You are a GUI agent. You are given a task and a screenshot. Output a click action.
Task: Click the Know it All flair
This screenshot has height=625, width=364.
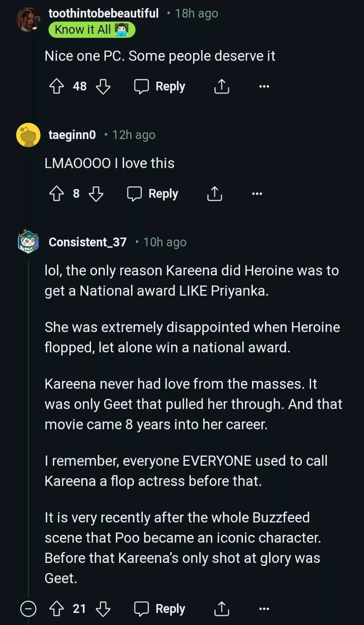pos(92,30)
